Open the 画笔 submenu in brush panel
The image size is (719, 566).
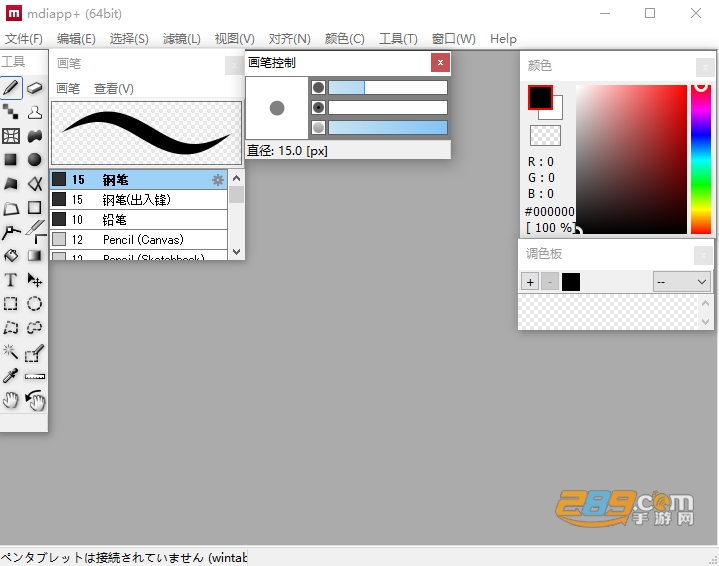tap(68, 88)
